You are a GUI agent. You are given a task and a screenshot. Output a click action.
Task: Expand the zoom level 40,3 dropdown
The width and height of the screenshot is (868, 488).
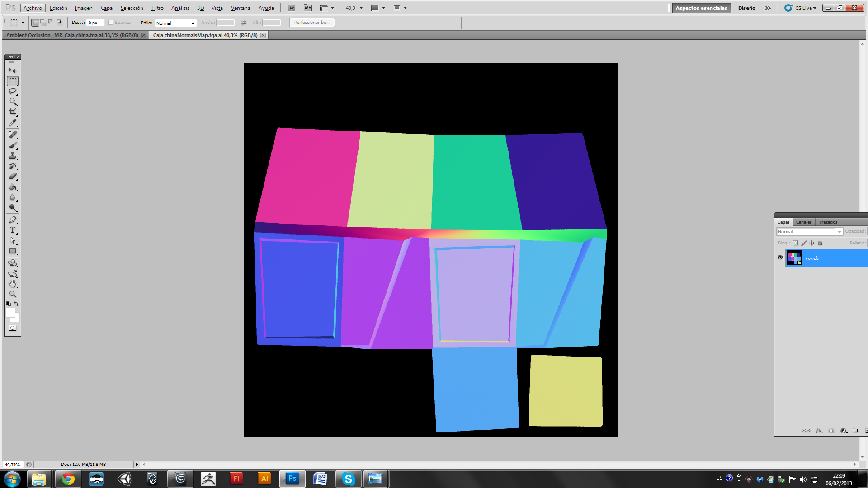pyautogui.click(x=361, y=8)
